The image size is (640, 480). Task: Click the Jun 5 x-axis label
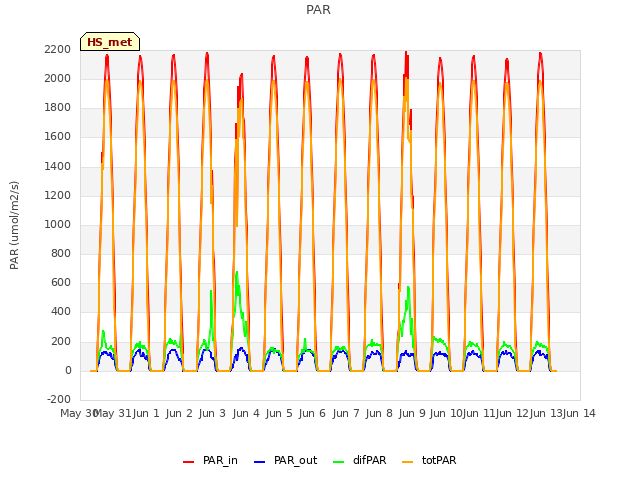click(279, 413)
